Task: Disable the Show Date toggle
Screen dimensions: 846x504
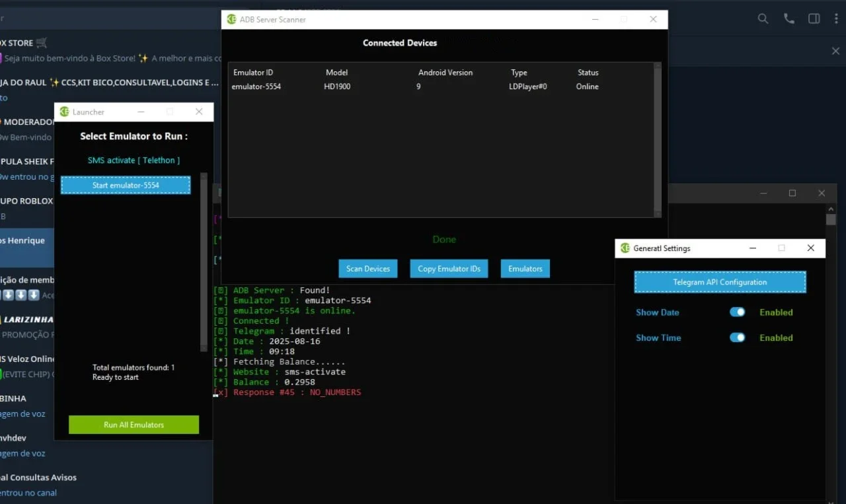Action: tap(738, 312)
